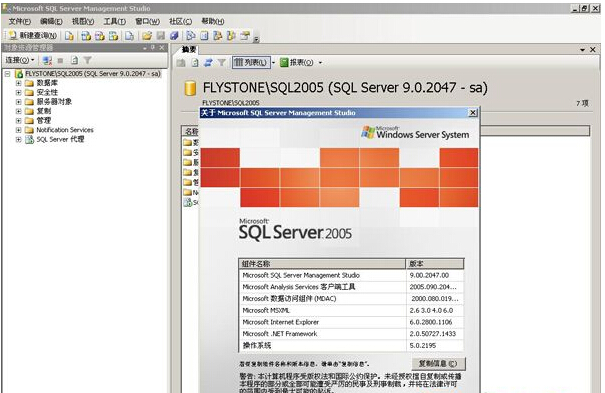605x393 pixels.
Task: Expand the Notification Services node
Action: click(x=18, y=130)
